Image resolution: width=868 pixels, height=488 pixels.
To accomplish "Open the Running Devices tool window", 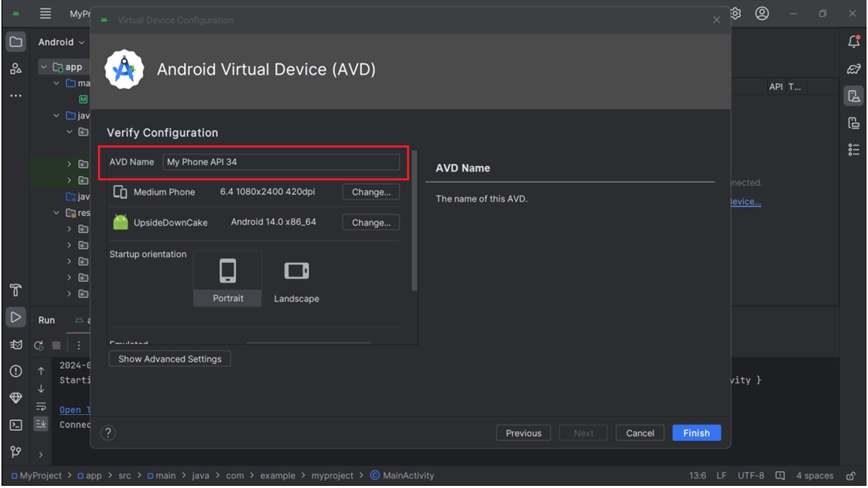I will [x=853, y=123].
